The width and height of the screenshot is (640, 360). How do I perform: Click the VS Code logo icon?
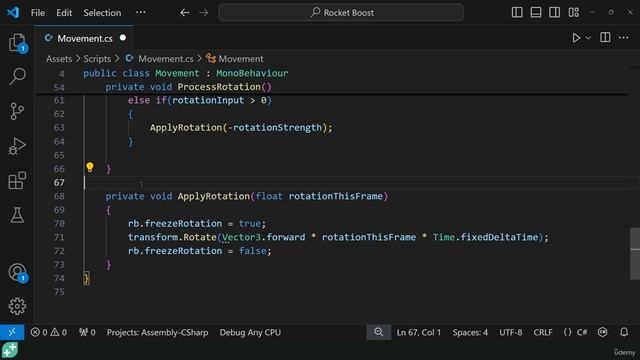click(13, 12)
